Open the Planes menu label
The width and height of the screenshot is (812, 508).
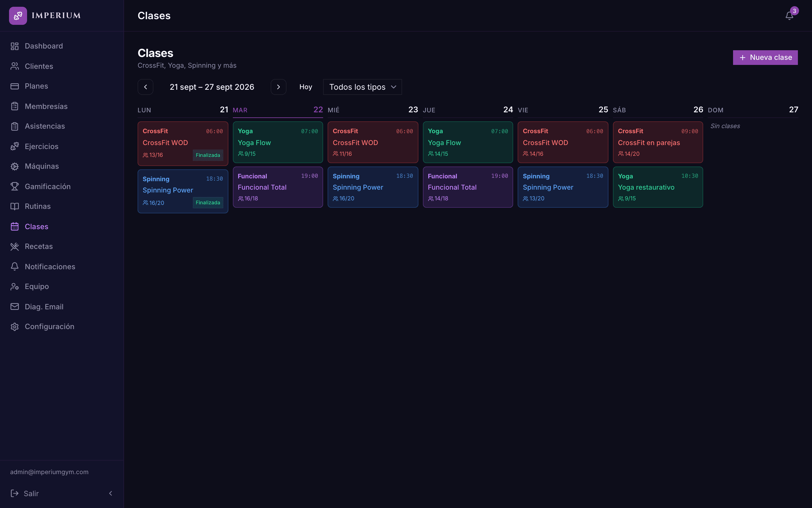click(x=36, y=86)
